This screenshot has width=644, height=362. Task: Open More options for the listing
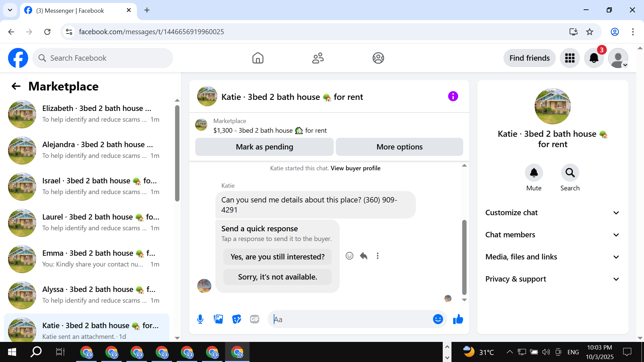(399, 147)
